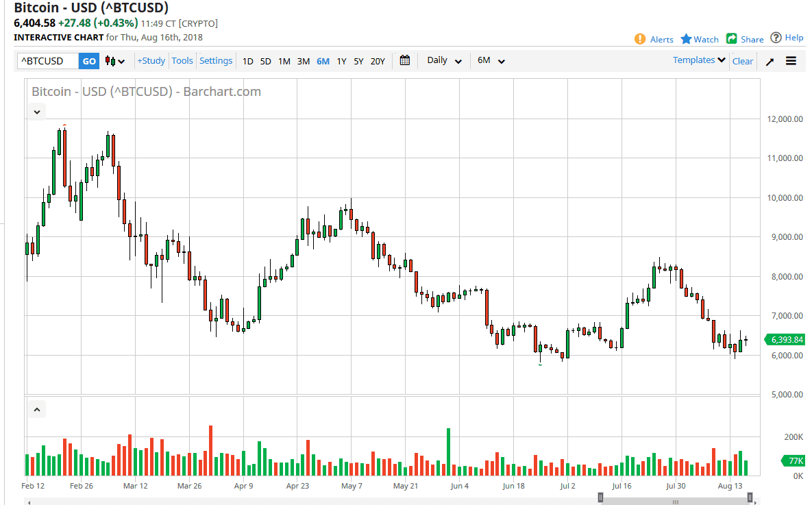Image resolution: width=812 pixels, height=505 pixels.
Task: Expand the chart tools chevron below the title
Action: [x=36, y=111]
